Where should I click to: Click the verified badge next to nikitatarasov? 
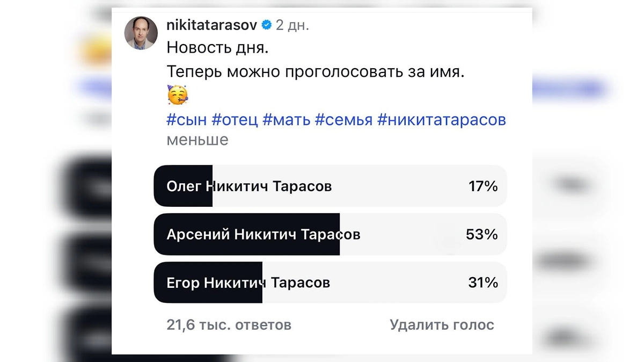click(x=266, y=25)
